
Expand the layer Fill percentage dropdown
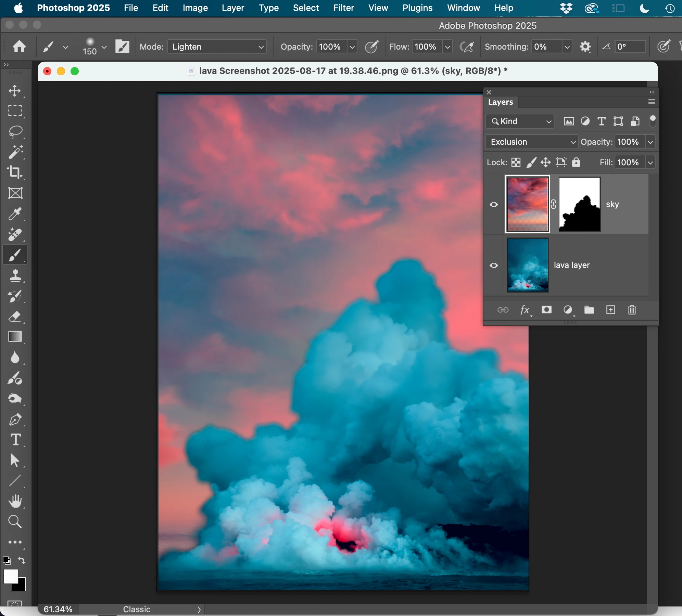click(x=650, y=163)
